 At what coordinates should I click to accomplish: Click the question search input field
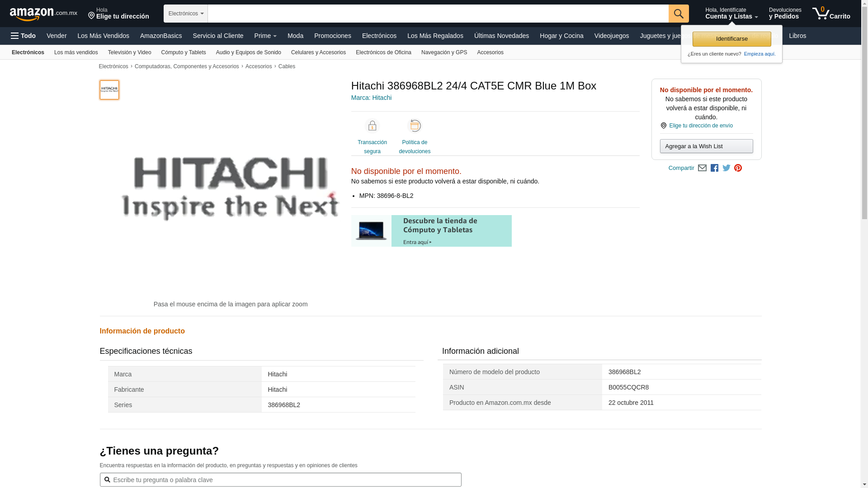click(280, 480)
